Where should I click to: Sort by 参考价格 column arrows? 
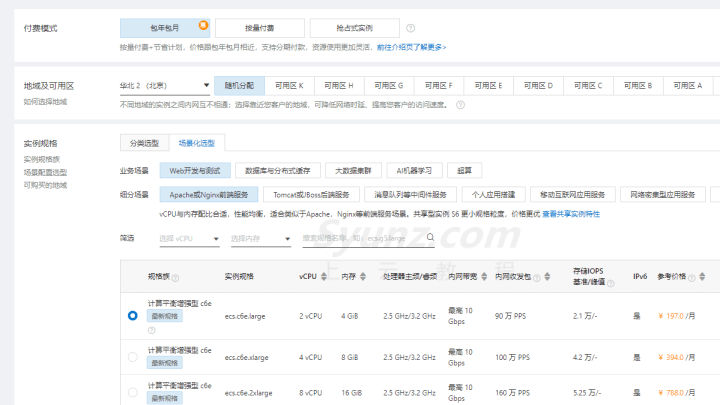(x=702, y=276)
